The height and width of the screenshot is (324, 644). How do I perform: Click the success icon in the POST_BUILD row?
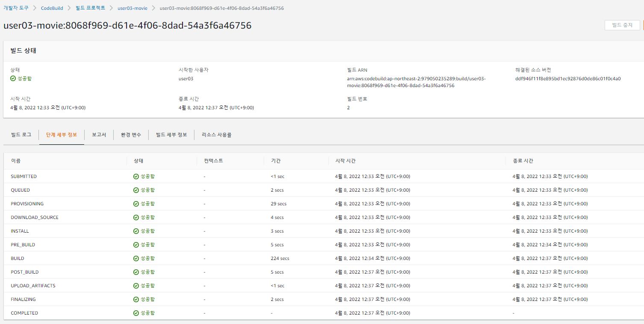click(x=136, y=272)
